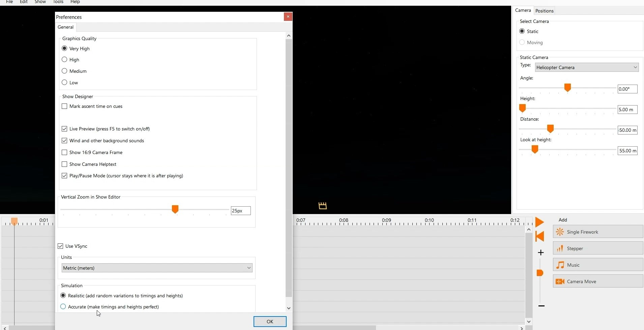
Task: Click OK in Preferences dialog
Action: 270,322
